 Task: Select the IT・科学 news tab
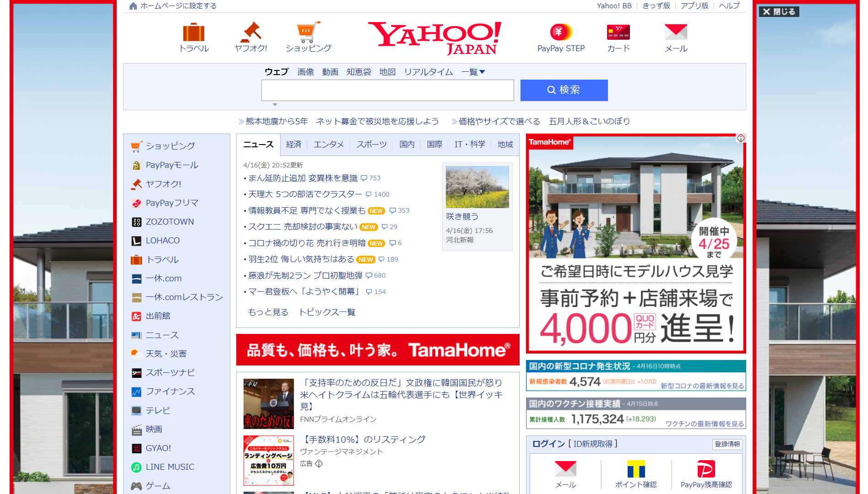pyautogui.click(x=470, y=145)
